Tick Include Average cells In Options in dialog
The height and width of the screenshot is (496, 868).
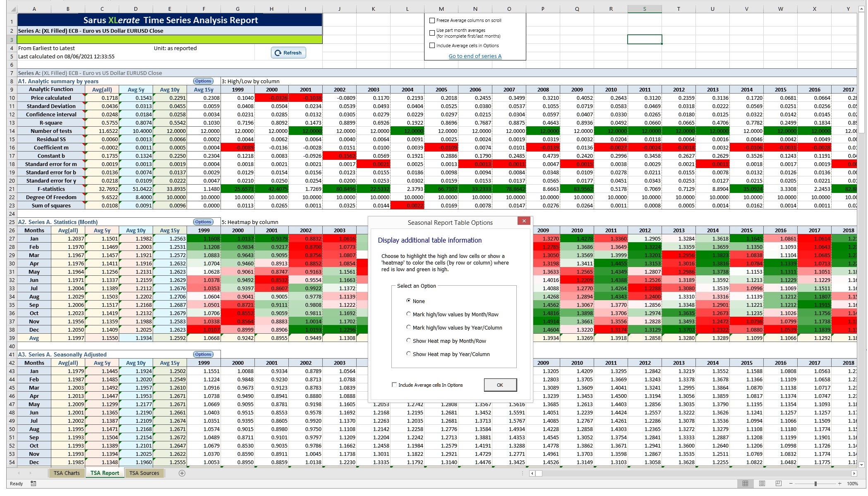(x=394, y=385)
